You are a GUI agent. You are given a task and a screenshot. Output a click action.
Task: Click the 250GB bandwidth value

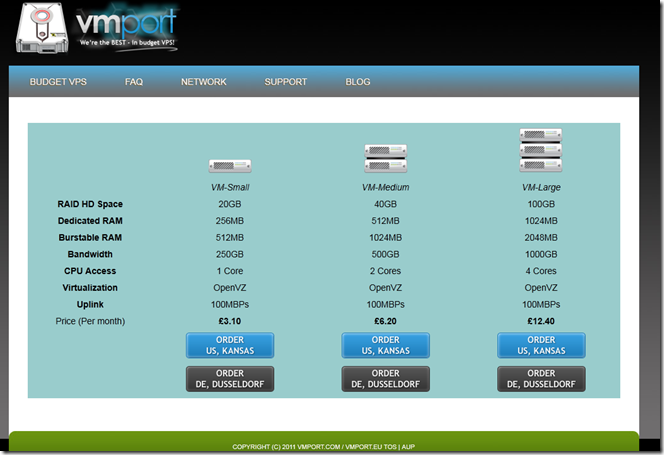(230, 254)
